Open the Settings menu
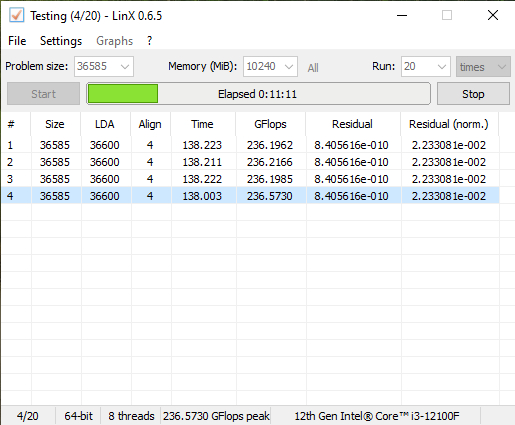Screen dimensions: 515x425 pyautogui.click(x=61, y=41)
